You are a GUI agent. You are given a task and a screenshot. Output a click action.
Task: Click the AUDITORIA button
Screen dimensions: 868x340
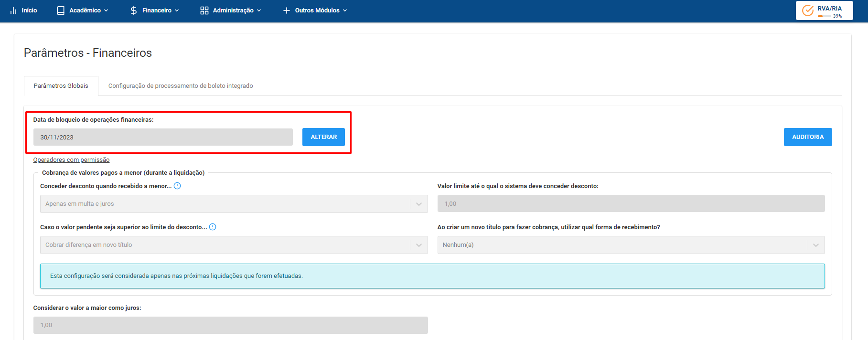[x=808, y=137]
